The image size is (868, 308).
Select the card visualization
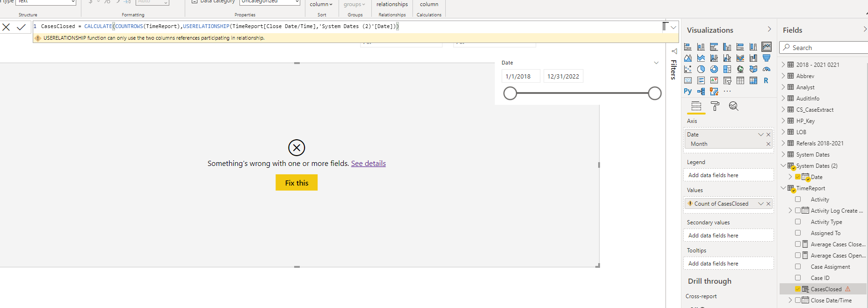[x=687, y=80]
